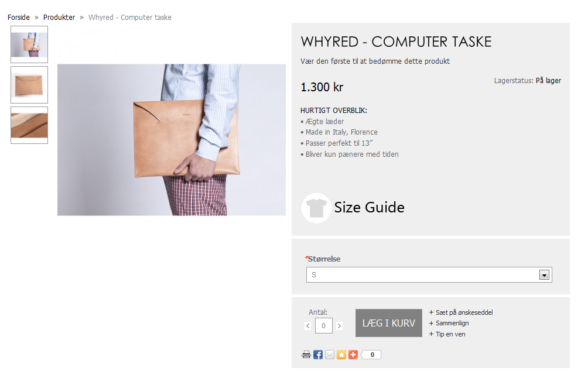The width and height of the screenshot is (588, 378).
Task: Open the Størrelse size dropdown
Action: (429, 274)
